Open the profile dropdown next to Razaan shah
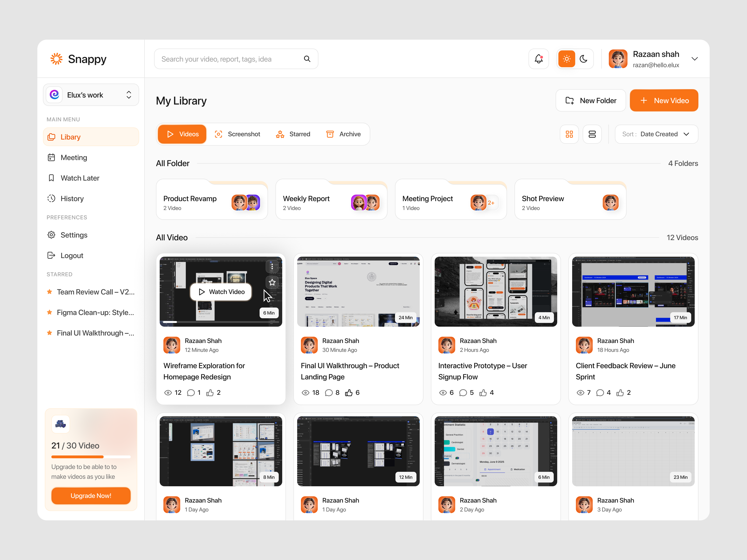Image resolution: width=747 pixels, height=560 pixels. (695, 59)
